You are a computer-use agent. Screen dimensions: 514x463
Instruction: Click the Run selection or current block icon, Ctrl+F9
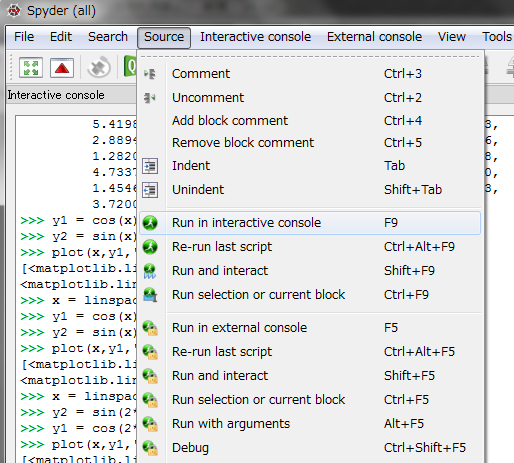click(150, 295)
